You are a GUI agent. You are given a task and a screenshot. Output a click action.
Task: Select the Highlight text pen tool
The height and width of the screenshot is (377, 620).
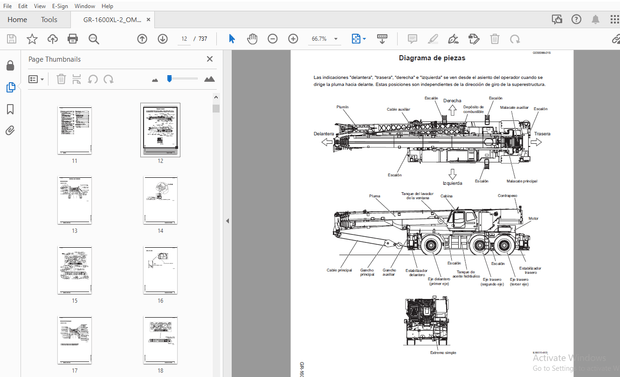pos(433,39)
